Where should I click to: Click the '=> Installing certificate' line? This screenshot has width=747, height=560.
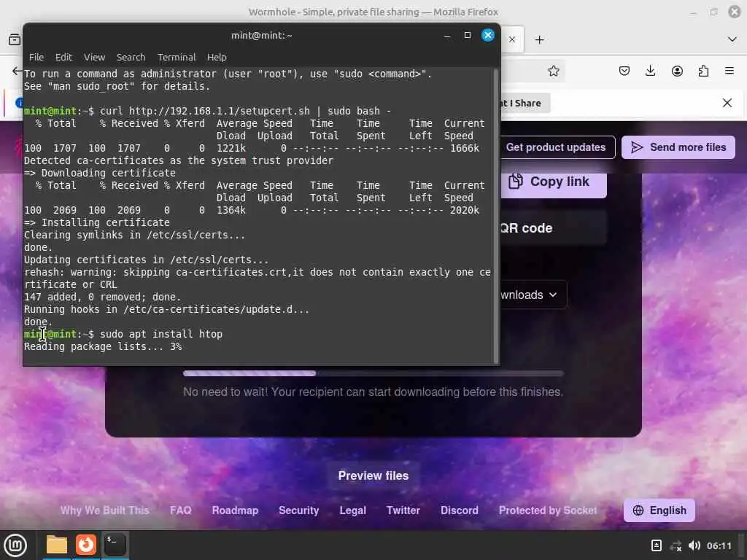coord(97,222)
